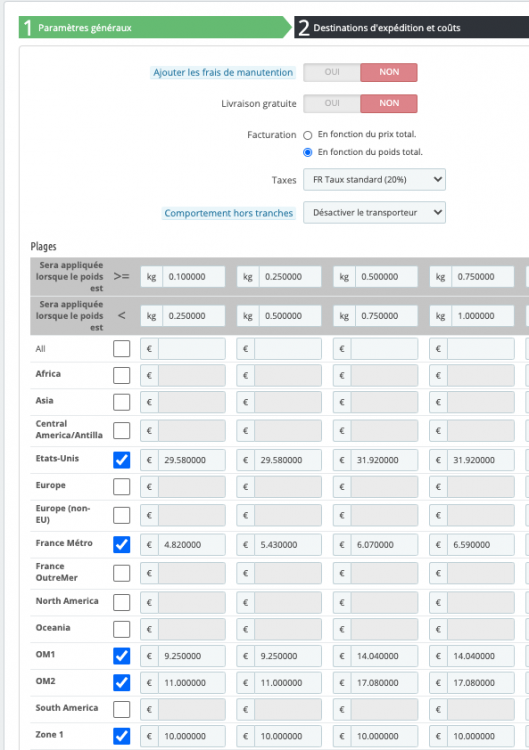Viewport: 529px width, 750px height.
Task: Edit OM1 price 14.040000 in third range
Action: (x=384, y=656)
